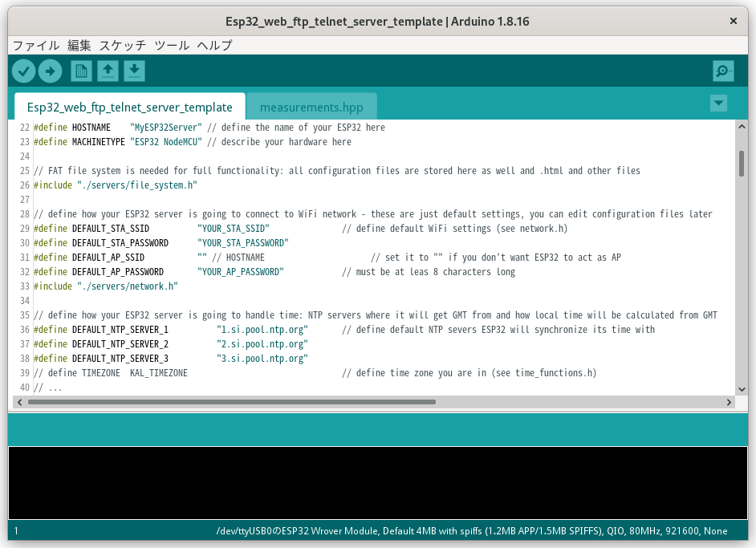Click the "ESP32 NodeMCU" string
756x548 pixels.
[x=166, y=142]
